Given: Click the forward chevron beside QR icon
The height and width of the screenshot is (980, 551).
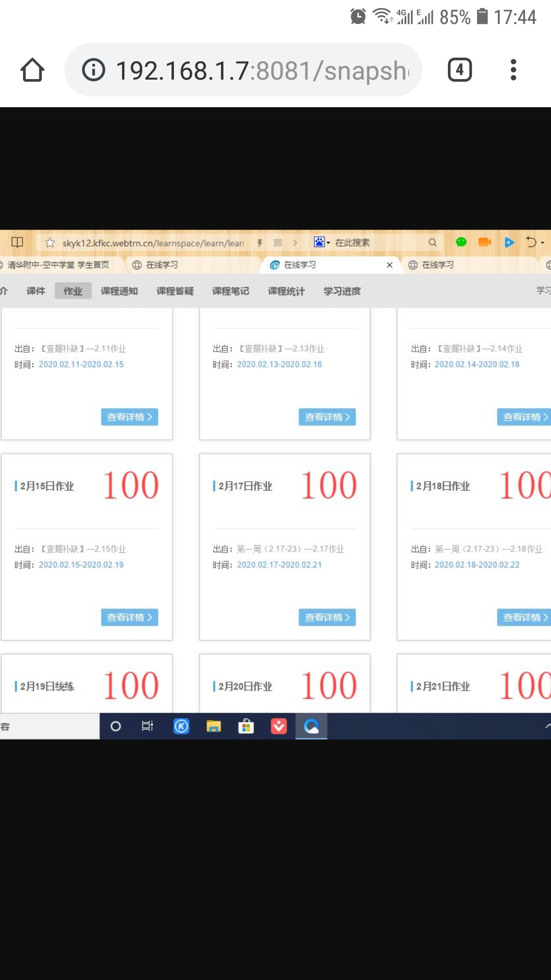Looking at the screenshot, I should [x=295, y=243].
